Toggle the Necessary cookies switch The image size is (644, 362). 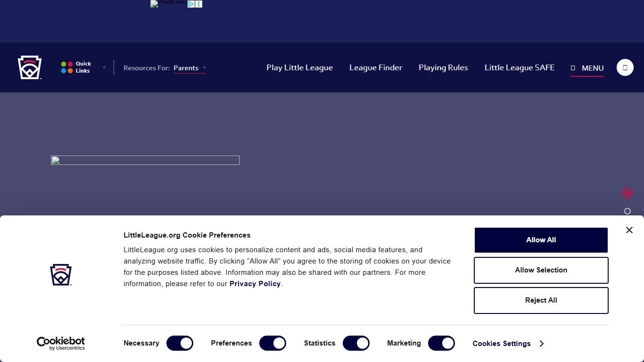click(x=180, y=343)
